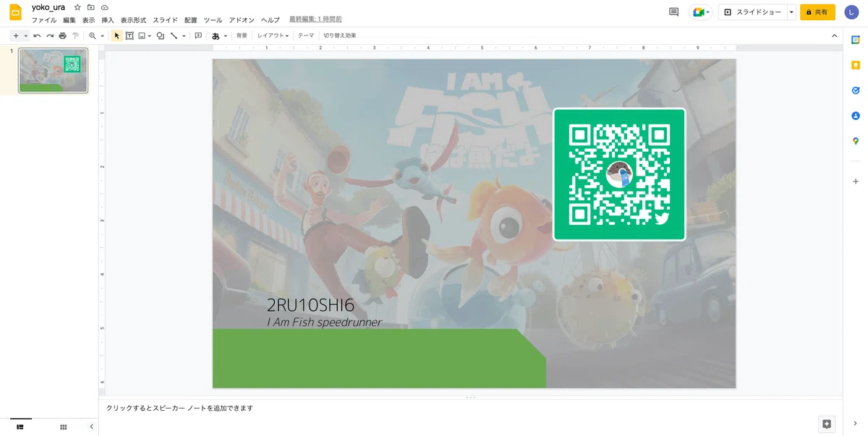The width and height of the screenshot is (868, 436).
Task: Expand input tools dropdown arrow
Action: (225, 35)
